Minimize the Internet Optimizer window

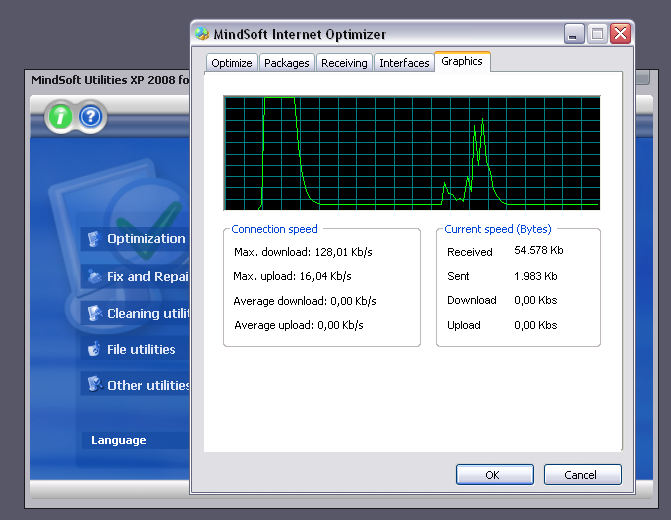tap(574, 33)
